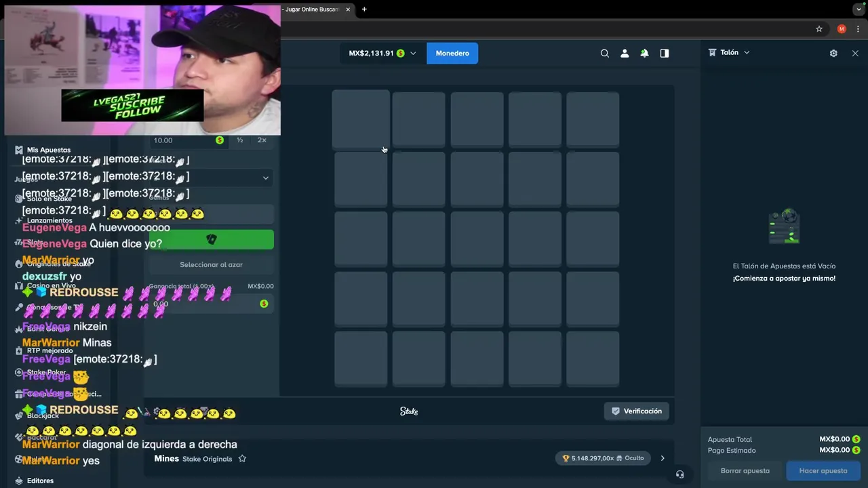
Task: Open the Chrome profile avatar M
Action: pos(842,29)
